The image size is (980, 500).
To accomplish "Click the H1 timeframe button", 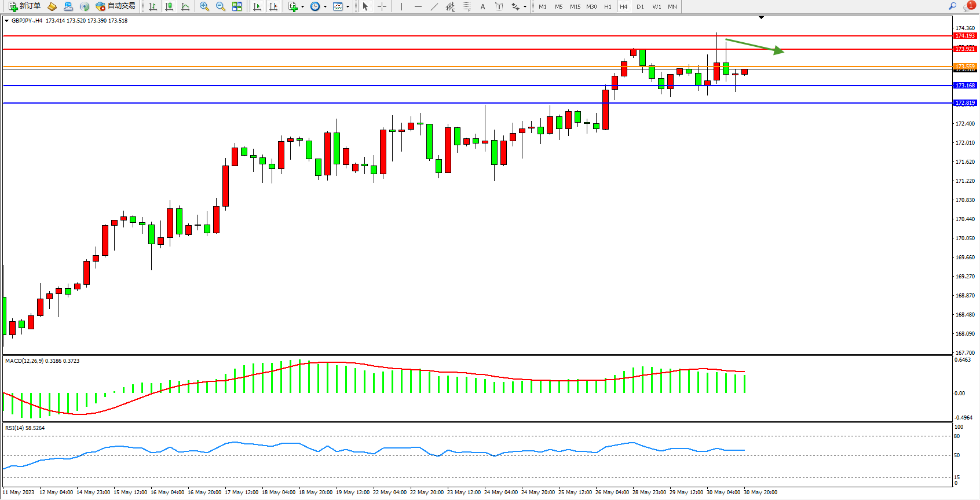I will coord(608,7).
